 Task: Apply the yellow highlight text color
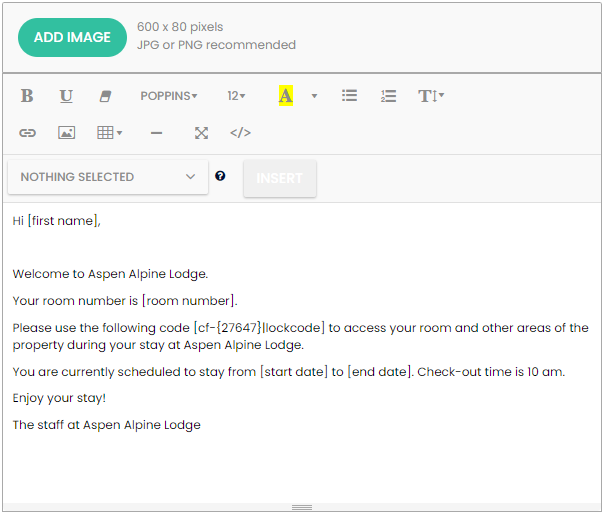285,96
